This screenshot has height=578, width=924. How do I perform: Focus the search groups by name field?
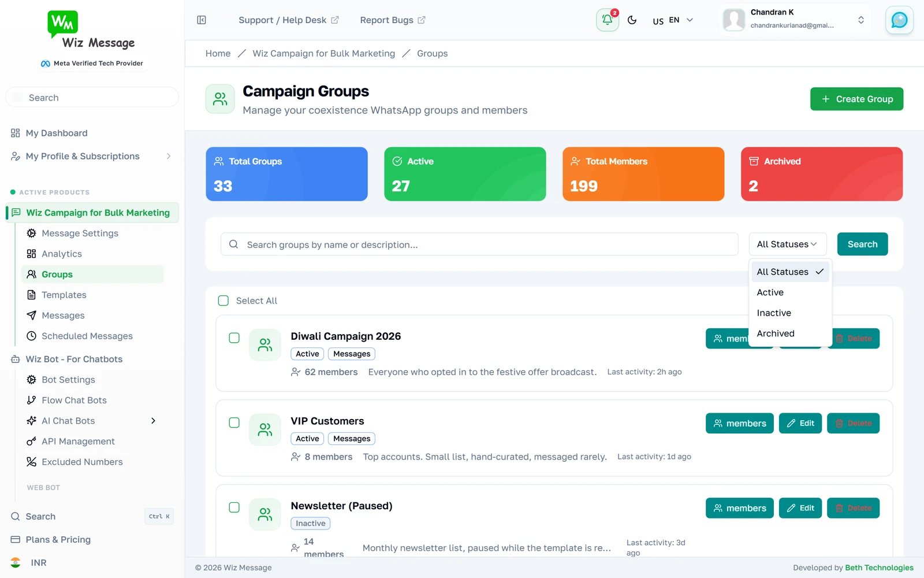[479, 244]
